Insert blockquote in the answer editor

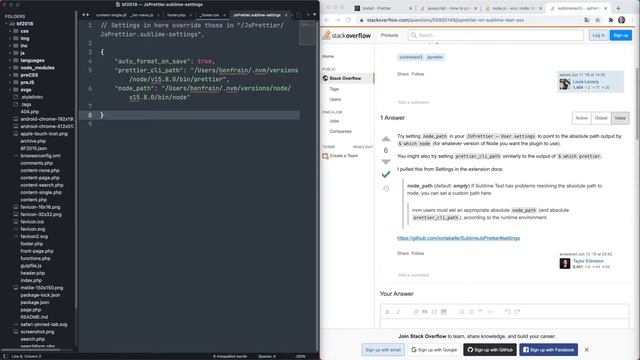[424, 312]
